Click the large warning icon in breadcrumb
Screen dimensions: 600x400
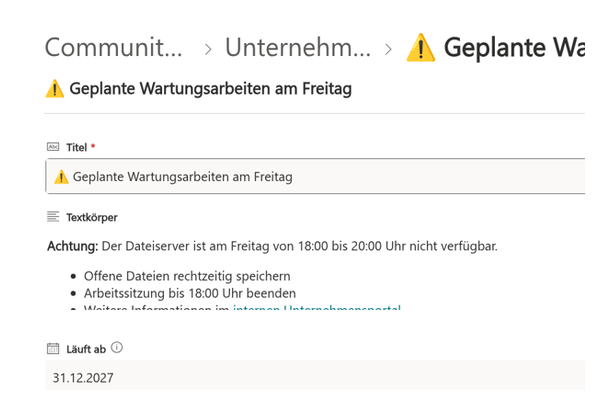(x=421, y=48)
